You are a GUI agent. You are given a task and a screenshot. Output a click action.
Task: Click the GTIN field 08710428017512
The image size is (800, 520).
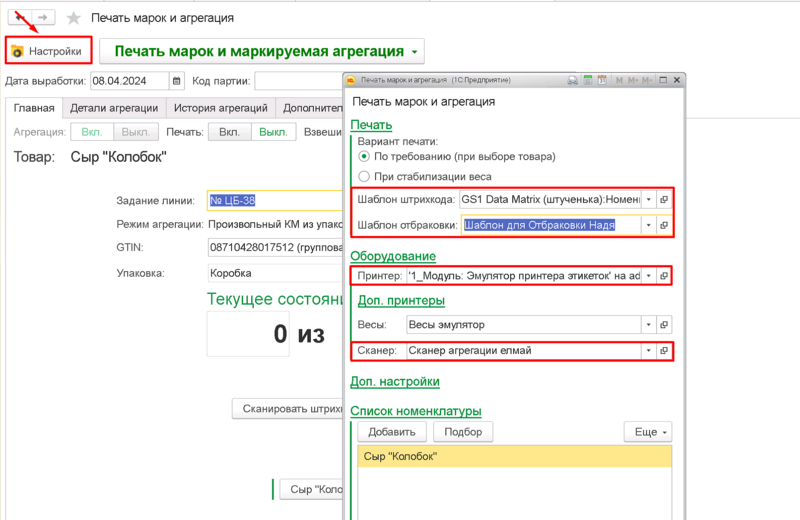pyautogui.click(x=275, y=247)
